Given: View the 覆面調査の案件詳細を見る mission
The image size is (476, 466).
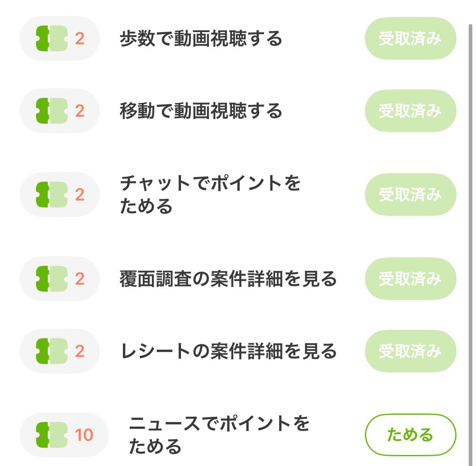Looking at the screenshot, I should pos(228,279).
